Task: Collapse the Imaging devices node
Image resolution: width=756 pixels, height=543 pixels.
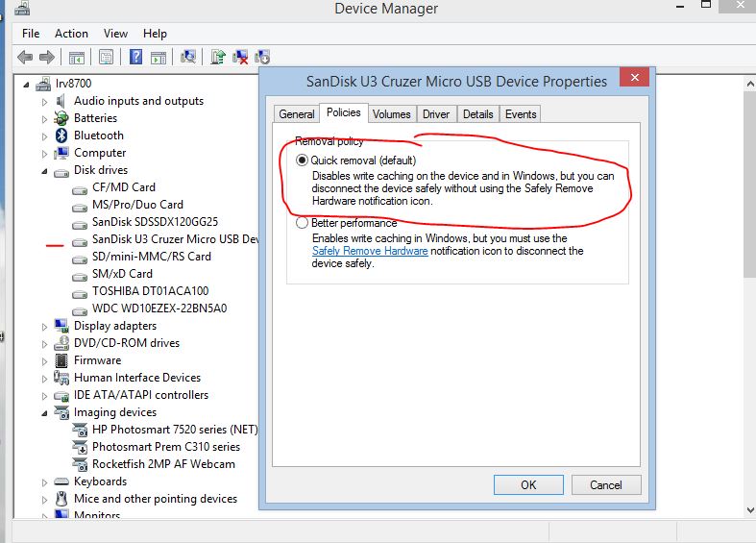Action: [44, 413]
